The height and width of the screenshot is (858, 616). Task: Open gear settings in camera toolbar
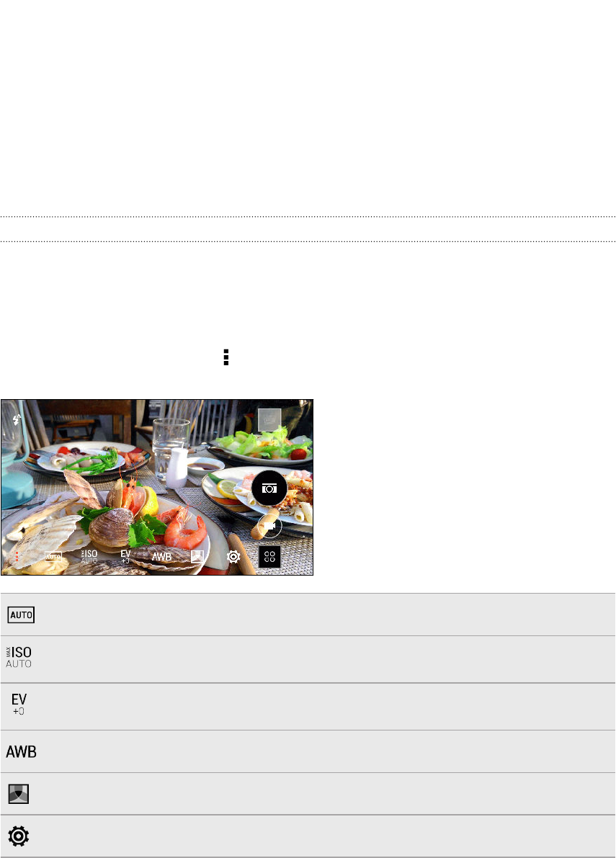click(x=233, y=556)
